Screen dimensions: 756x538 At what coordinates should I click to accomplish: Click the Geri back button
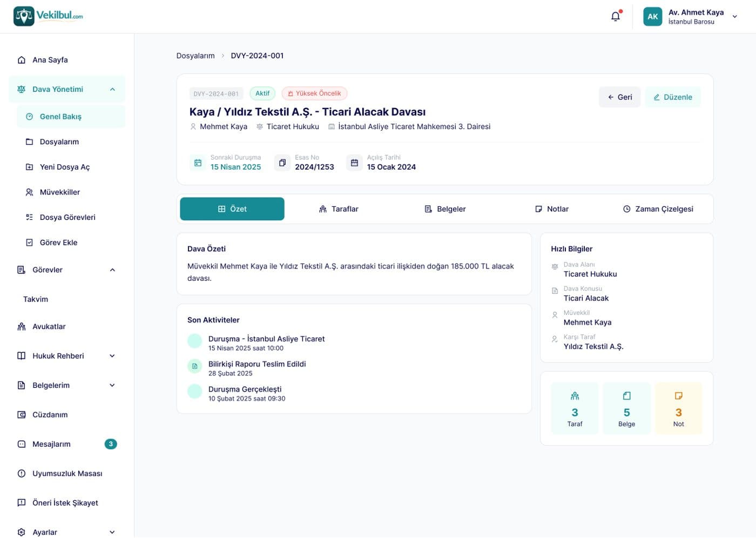coord(620,97)
